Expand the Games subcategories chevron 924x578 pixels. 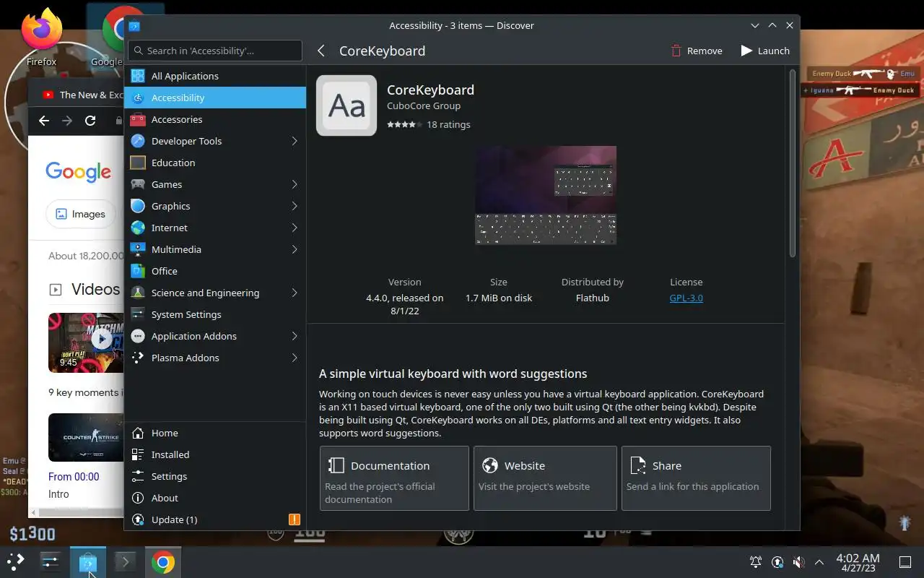295,184
